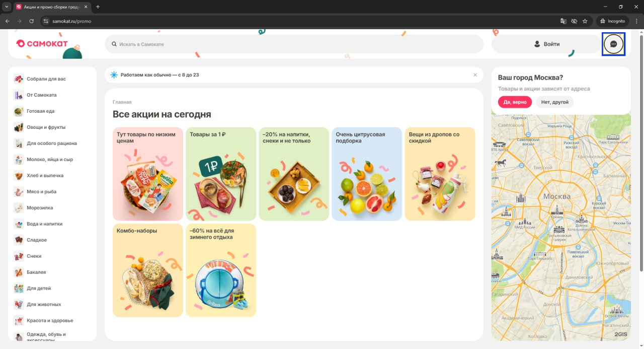The image size is (644, 349).
Task: Click the Главная breadcrumb link
Action: pyautogui.click(x=122, y=102)
